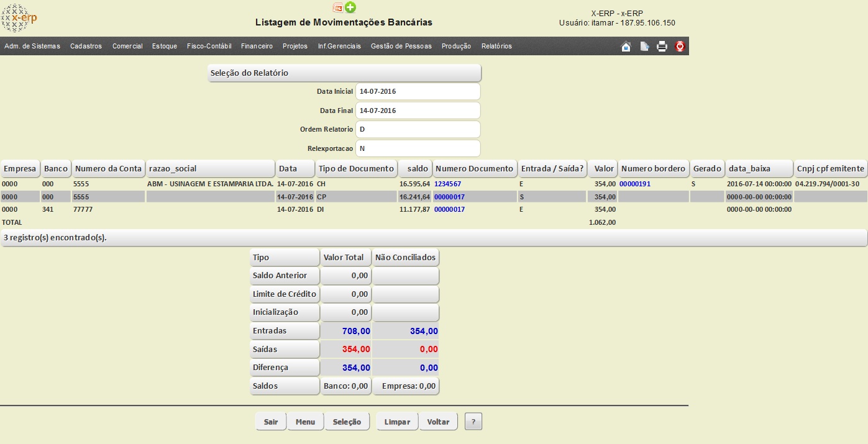Sort by Cnpj cpf emitente column header

(x=831, y=168)
